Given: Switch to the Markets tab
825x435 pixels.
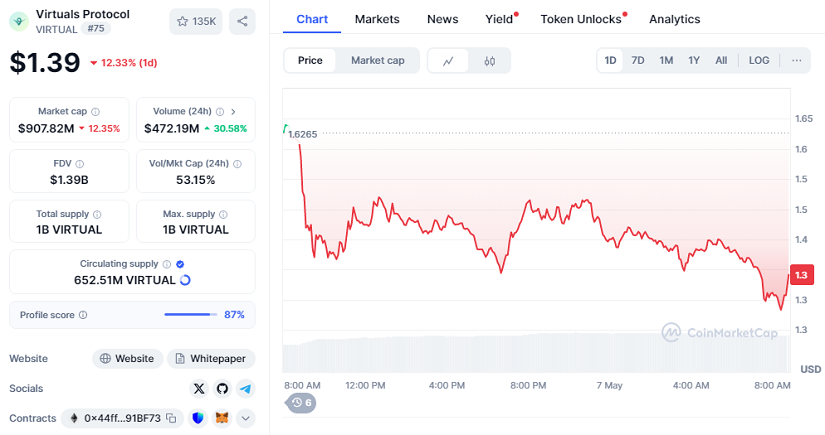Looking at the screenshot, I should pos(377,19).
